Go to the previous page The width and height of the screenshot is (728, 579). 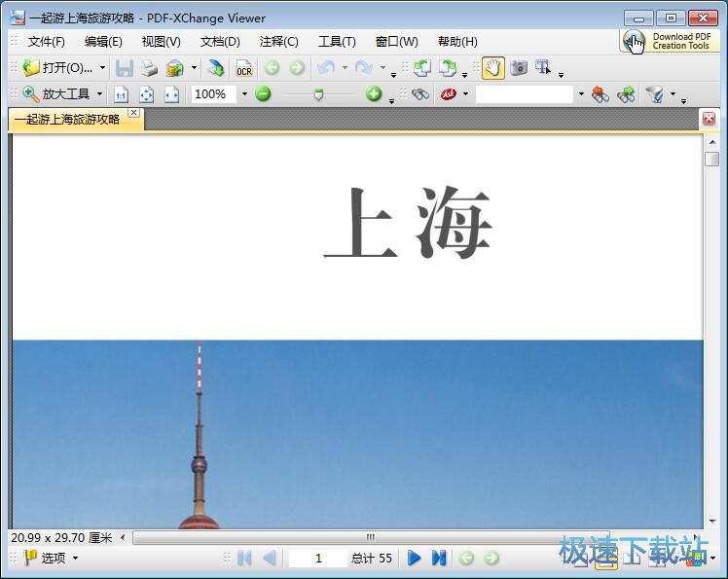[x=270, y=558]
